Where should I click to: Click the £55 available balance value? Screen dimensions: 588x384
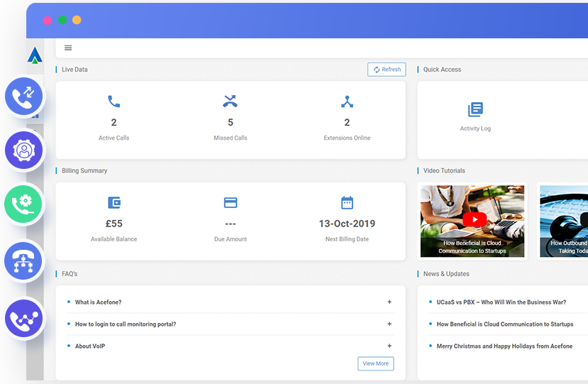(113, 224)
